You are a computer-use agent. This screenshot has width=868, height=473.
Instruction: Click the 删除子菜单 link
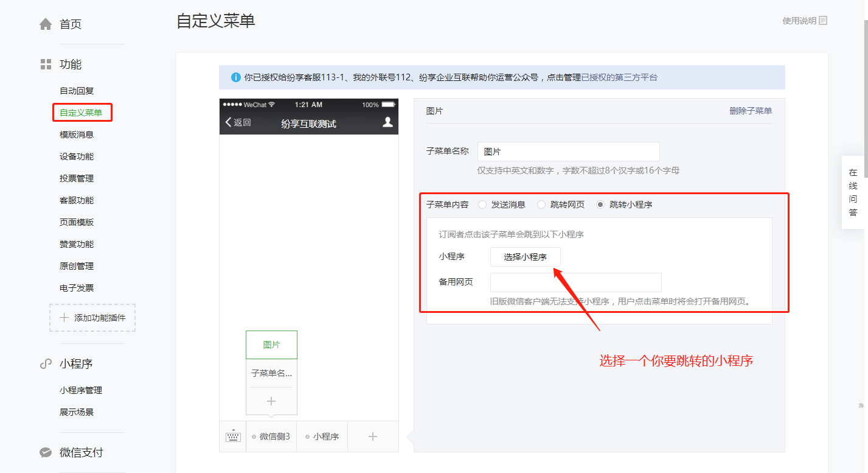click(751, 111)
